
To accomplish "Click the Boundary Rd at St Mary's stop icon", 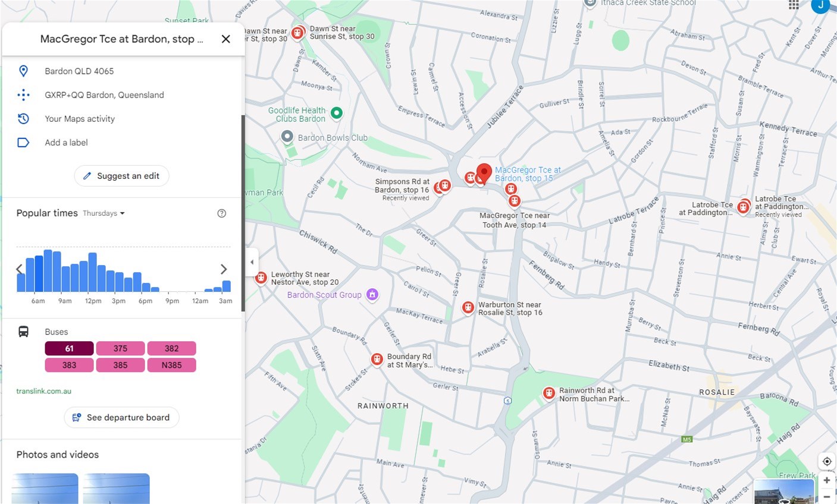I will 377,360.
